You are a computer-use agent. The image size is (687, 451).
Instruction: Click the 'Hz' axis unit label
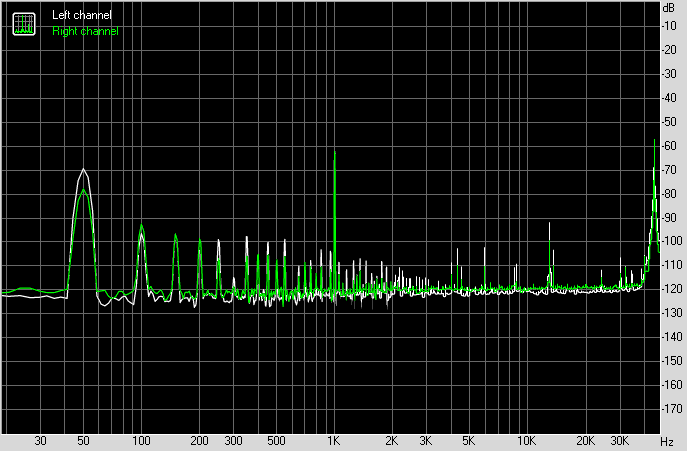[x=666, y=441]
